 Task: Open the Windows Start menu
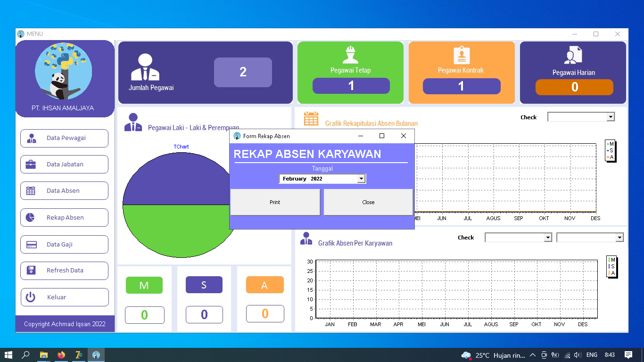click(9, 355)
